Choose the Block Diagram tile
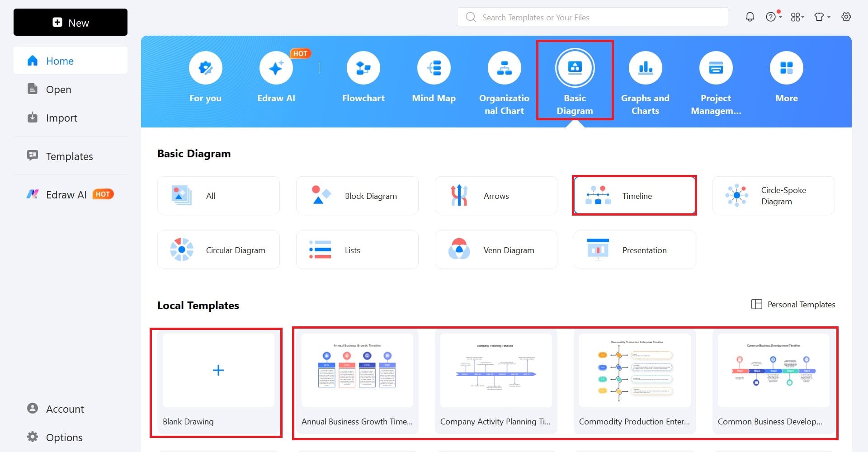Image resolution: width=868 pixels, height=452 pixels. point(357,195)
